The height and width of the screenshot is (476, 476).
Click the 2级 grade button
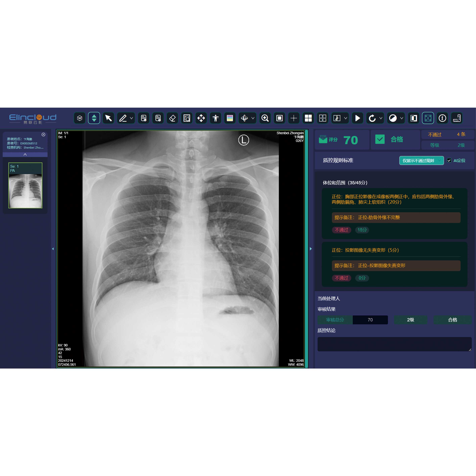411,320
